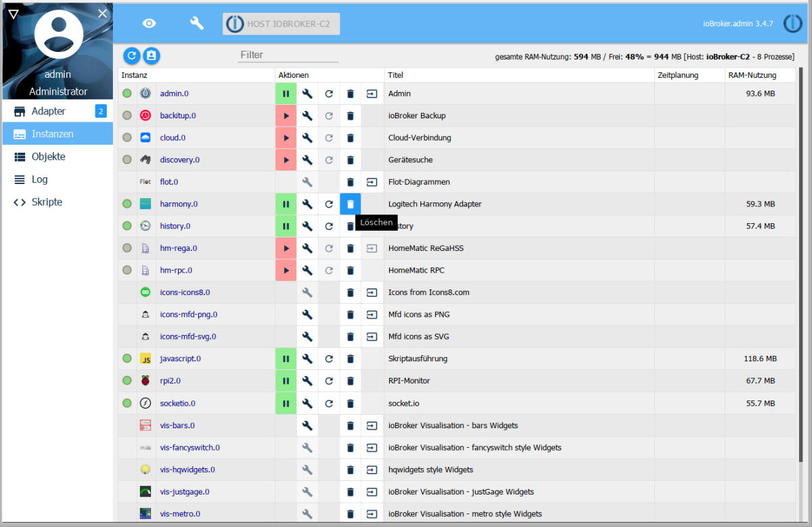Select the javascript.0 instance name
Screen dimensions: 812x527
coord(180,359)
